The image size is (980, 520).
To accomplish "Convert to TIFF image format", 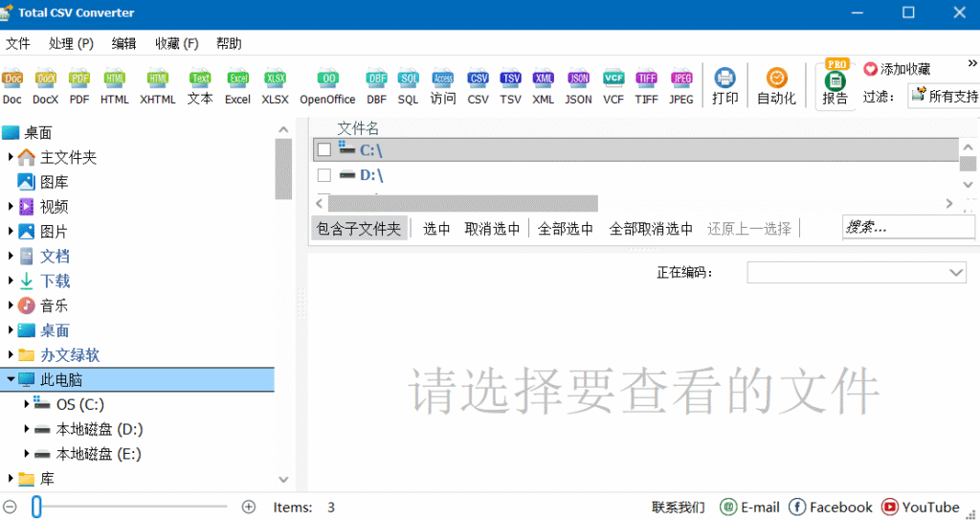I will (646, 86).
